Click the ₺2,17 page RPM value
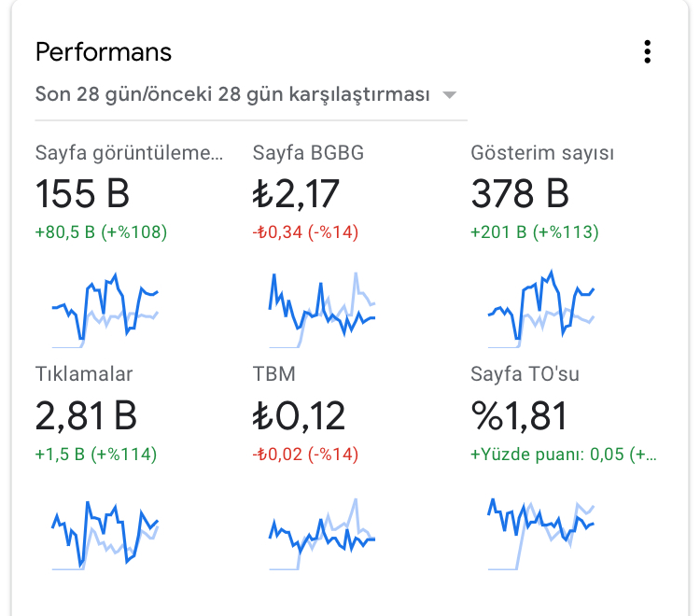 click(296, 194)
